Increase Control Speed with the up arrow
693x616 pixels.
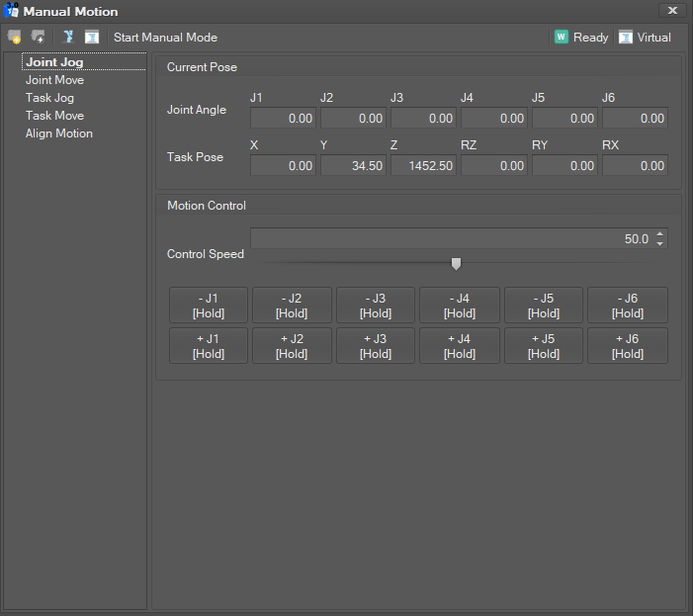[660, 234]
